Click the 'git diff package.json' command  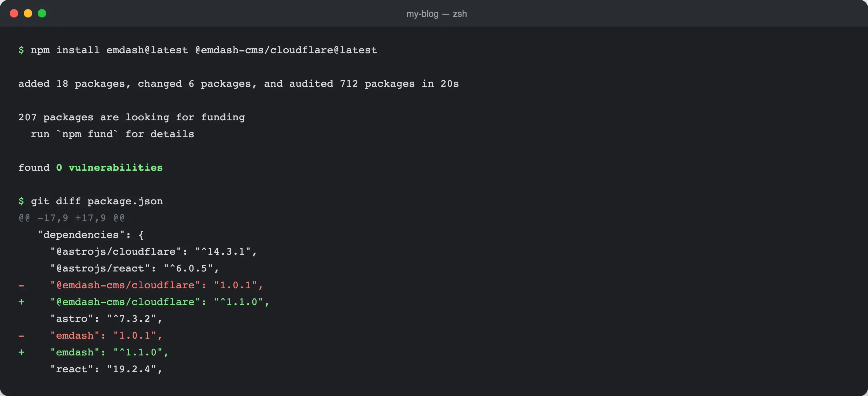(97, 201)
